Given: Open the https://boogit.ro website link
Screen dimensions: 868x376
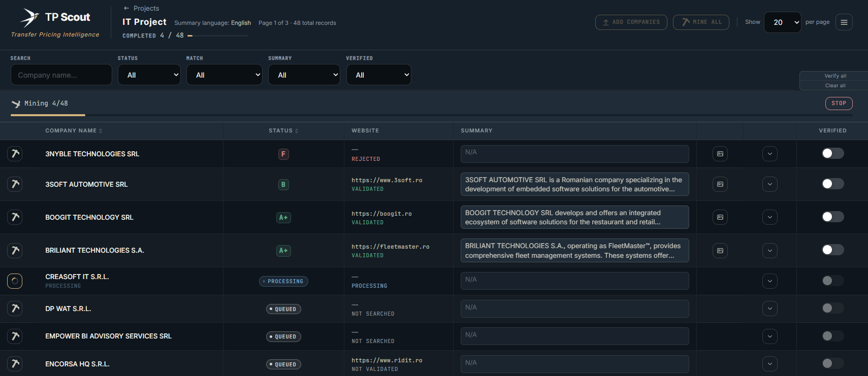Looking at the screenshot, I should tap(381, 214).
